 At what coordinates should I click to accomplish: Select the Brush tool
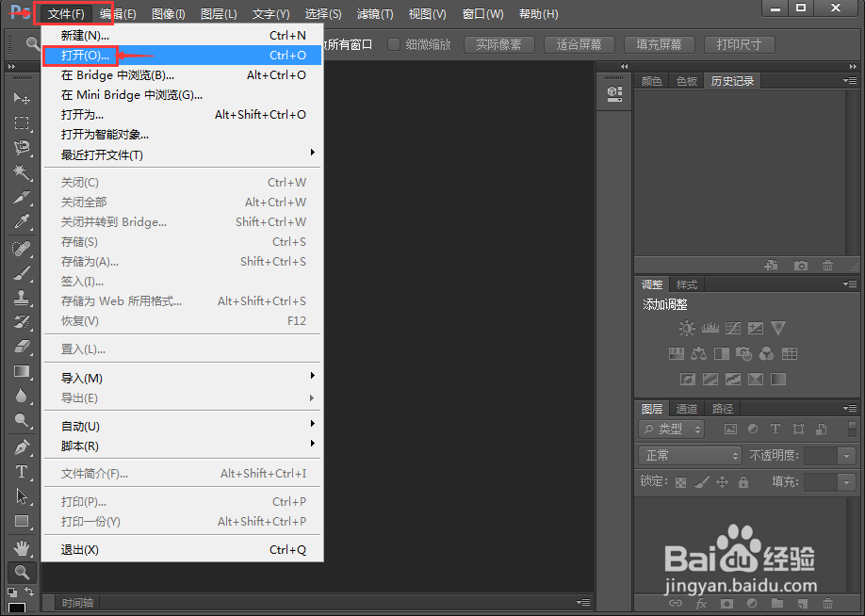click(22, 273)
